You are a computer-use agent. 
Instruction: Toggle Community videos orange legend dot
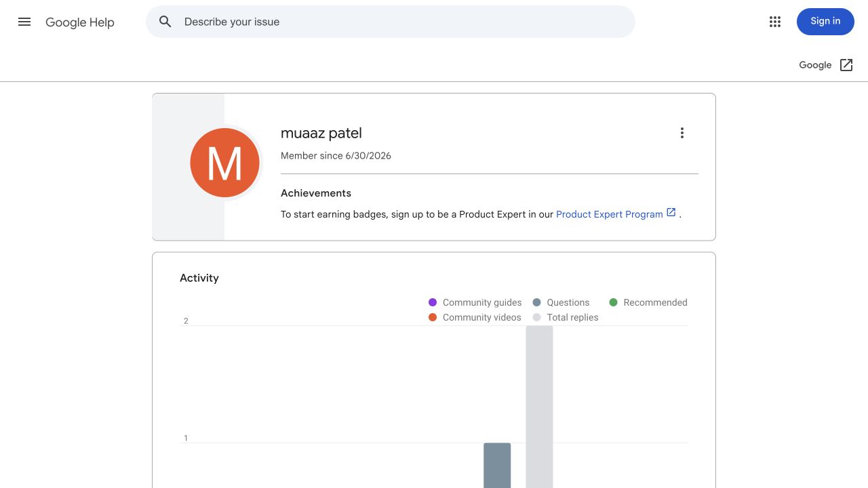coord(433,317)
